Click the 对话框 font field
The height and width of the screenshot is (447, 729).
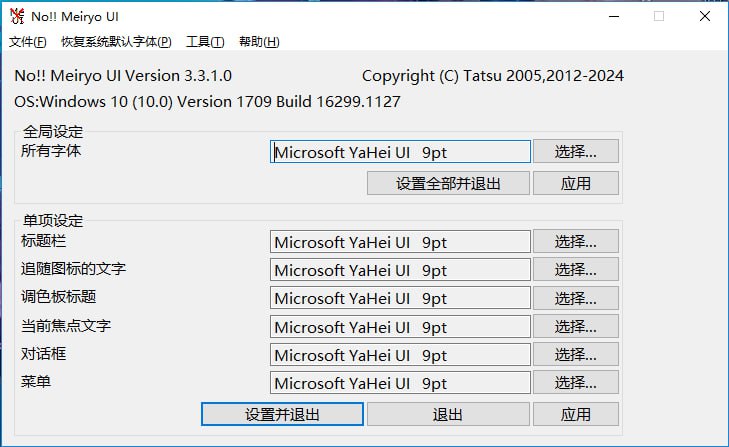coord(400,355)
